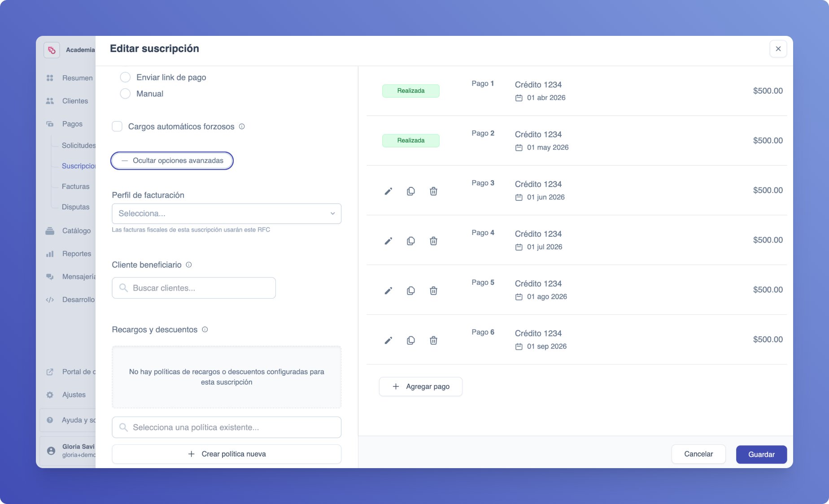Delete Pago 4 with trash icon
The width and height of the screenshot is (829, 504).
tap(433, 241)
